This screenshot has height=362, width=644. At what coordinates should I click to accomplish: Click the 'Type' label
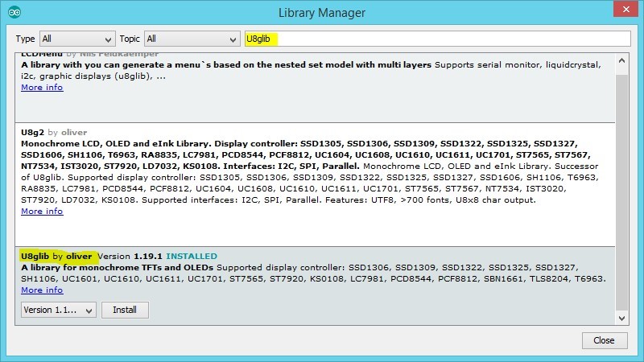(25, 39)
